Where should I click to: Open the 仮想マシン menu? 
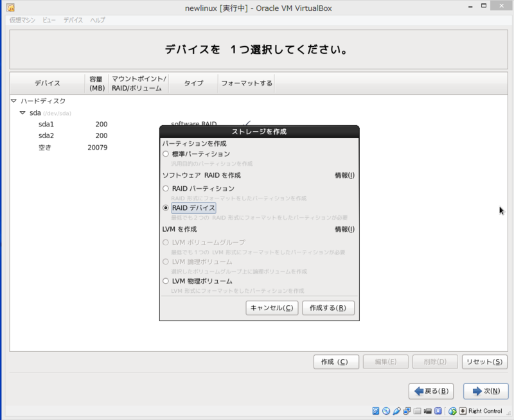22,20
